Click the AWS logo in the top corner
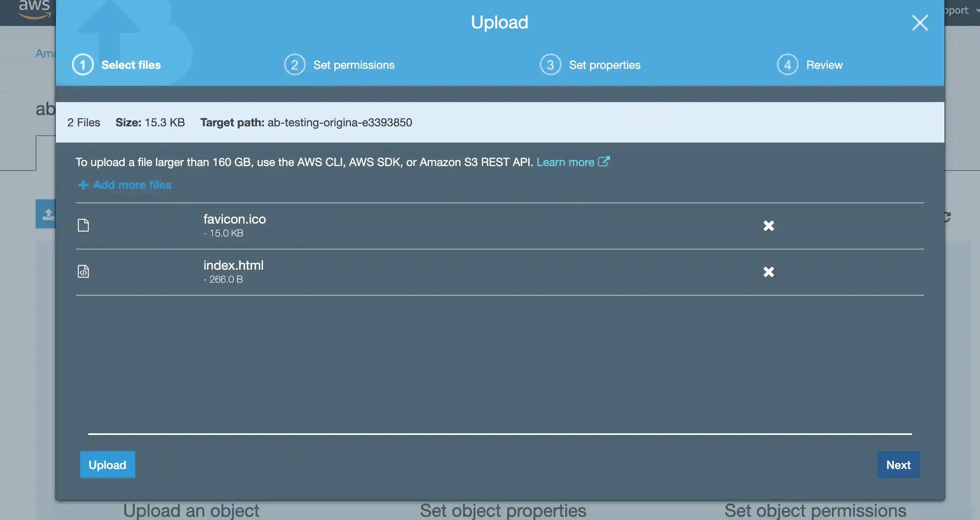This screenshot has width=980, height=520. (34, 8)
